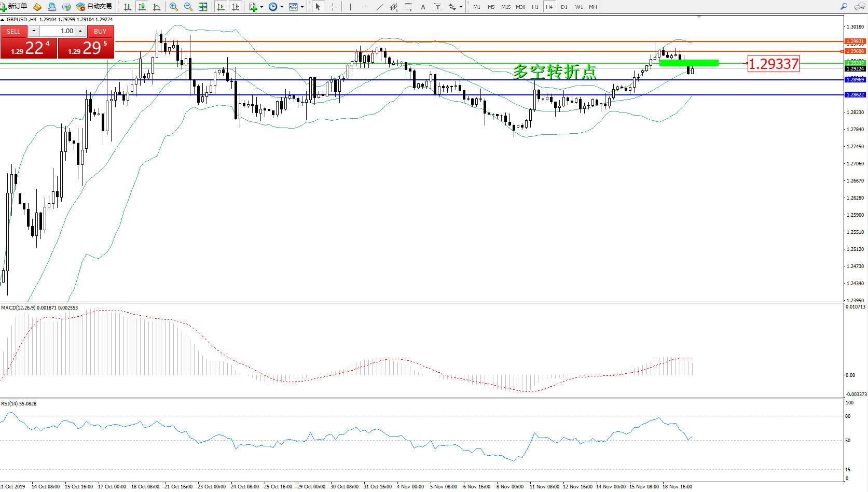Switch to the D1 timeframe

point(564,7)
